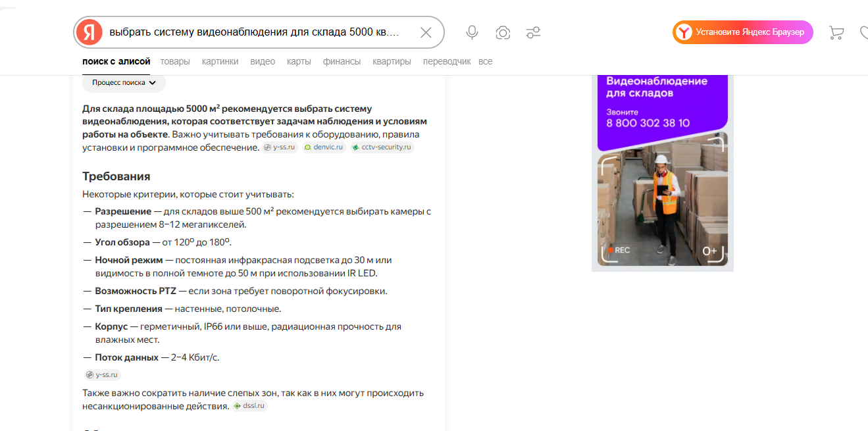Switch to the видео tab
Screen dimensions: 868x431
pos(263,61)
